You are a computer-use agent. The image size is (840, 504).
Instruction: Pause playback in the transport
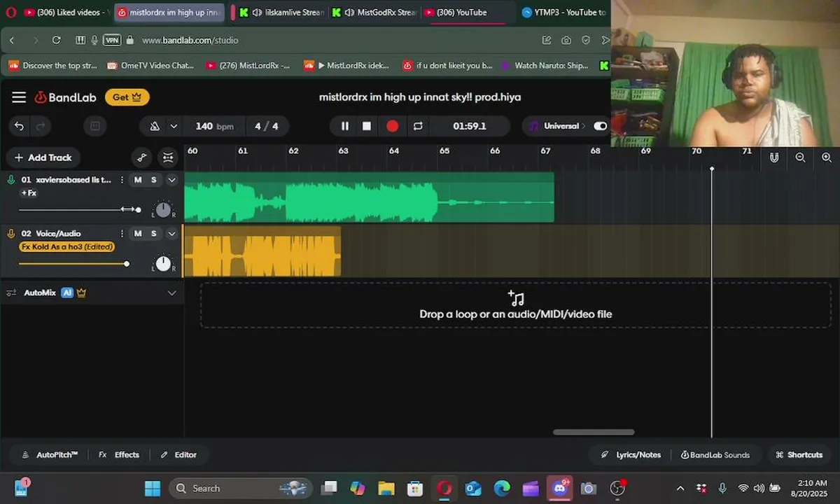pos(344,126)
